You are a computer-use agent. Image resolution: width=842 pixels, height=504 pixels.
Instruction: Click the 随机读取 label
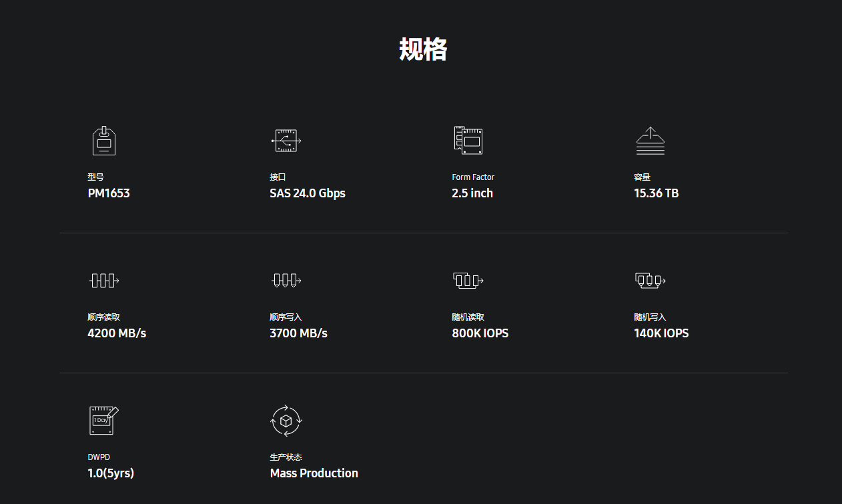[468, 317]
